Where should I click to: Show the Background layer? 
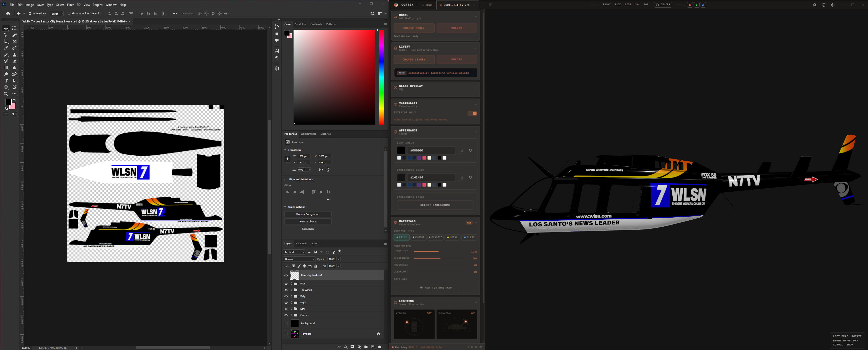tap(286, 324)
